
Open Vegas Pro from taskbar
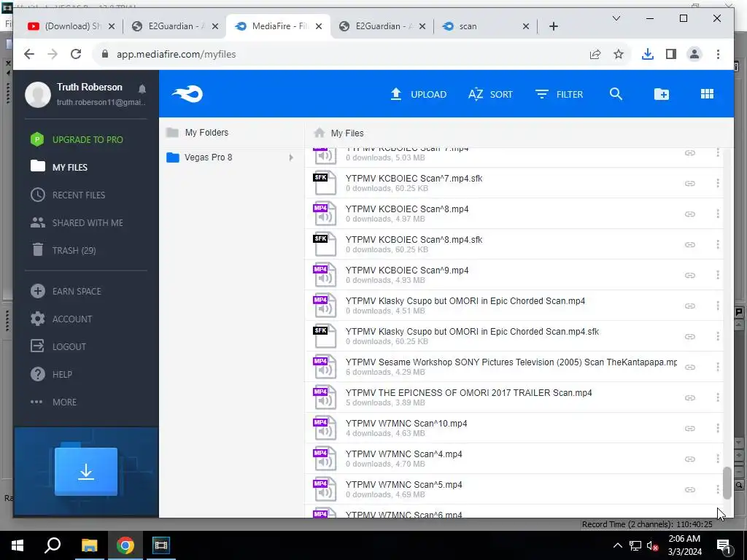coord(161,545)
